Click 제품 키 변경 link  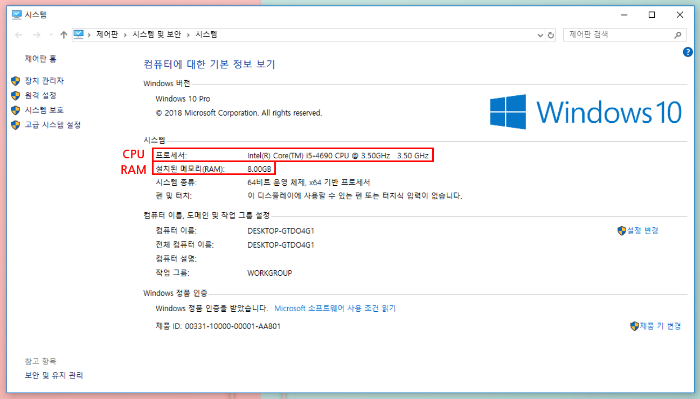(660, 326)
